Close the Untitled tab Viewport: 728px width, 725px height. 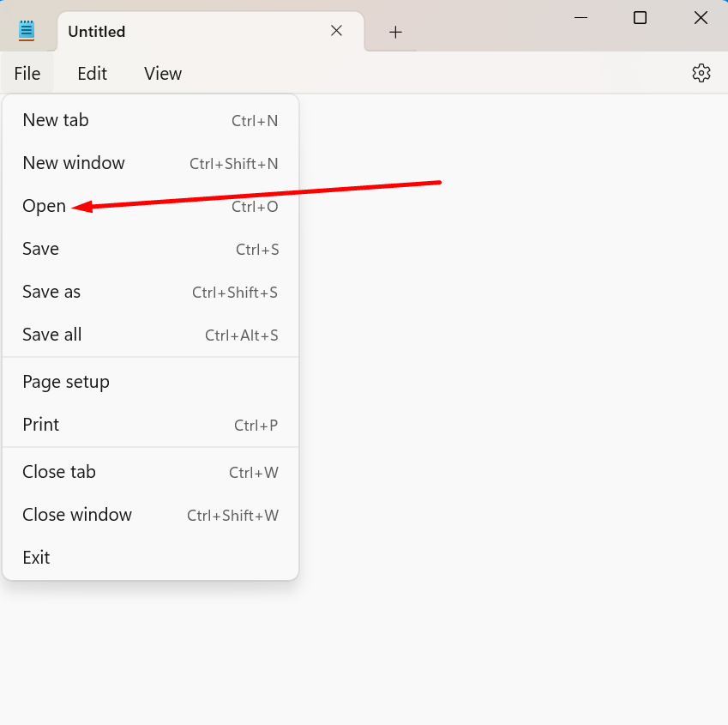336,31
